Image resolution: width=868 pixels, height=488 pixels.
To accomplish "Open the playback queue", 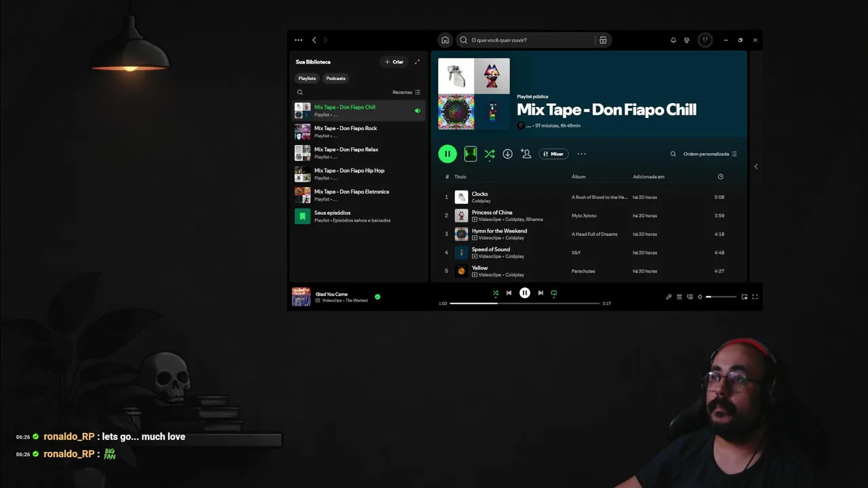I will tap(679, 297).
